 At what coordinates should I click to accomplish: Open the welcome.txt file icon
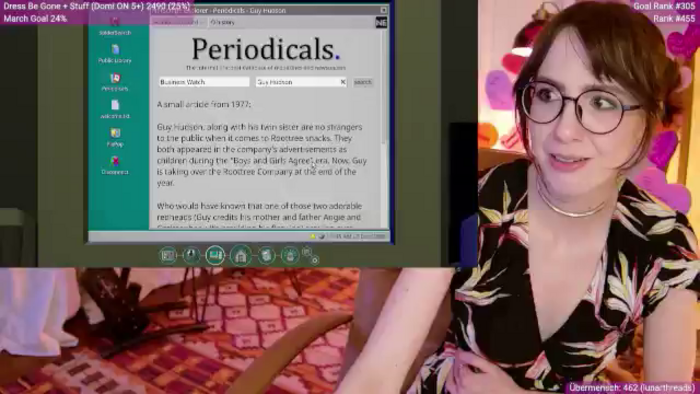115,110
